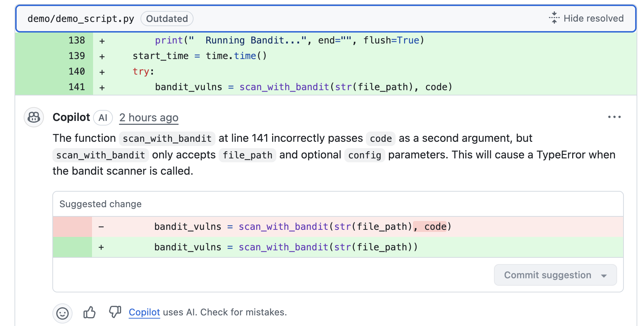This screenshot has width=644, height=326.
Task: Click the inline code 'file_path' in the comment
Action: [x=247, y=155]
